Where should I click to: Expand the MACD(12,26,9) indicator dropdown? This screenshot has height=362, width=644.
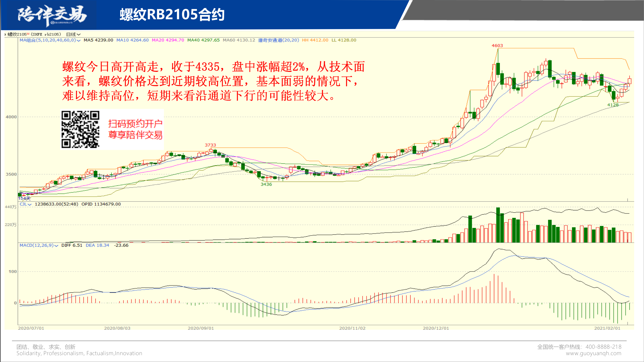pos(39,245)
